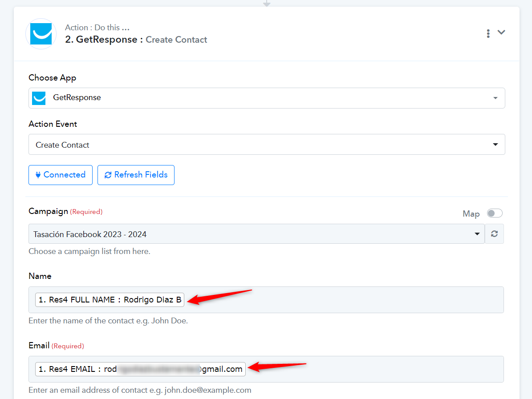
Task: Collapse the action step with chevron
Action: pos(501,32)
